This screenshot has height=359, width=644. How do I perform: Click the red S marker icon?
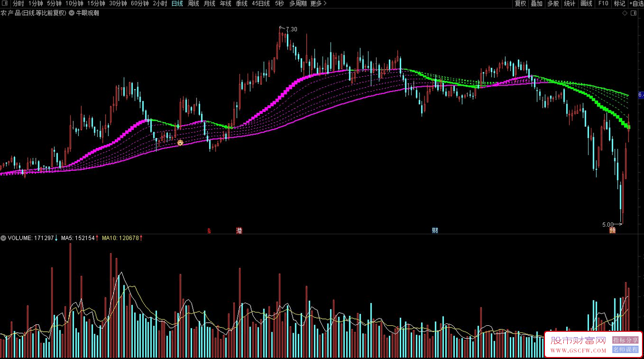point(209,230)
